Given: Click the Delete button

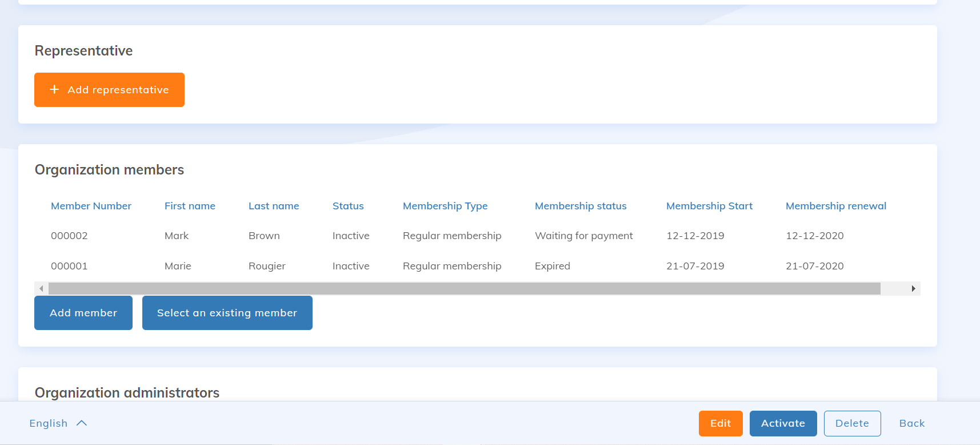Looking at the screenshot, I should click(852, 423).
